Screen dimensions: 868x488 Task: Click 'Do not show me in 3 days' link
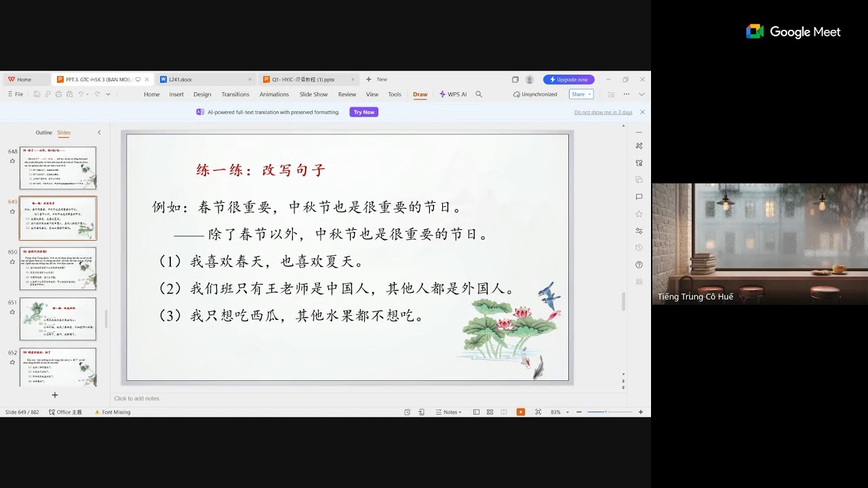click(604, 112)
